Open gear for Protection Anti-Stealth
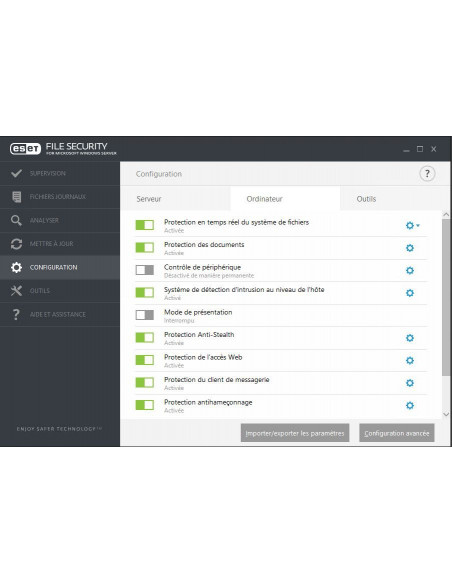The image size is (452, 584). coord(410,338)
